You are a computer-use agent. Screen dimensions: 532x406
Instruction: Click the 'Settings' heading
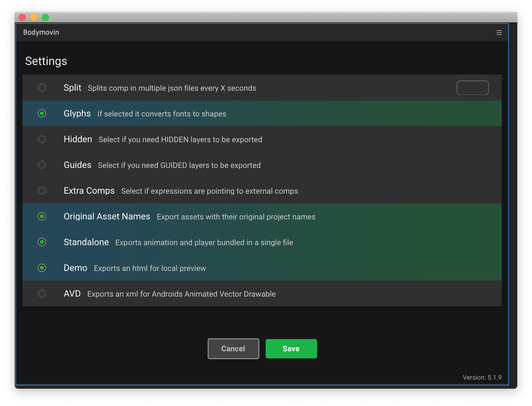[x=46, y=61]
